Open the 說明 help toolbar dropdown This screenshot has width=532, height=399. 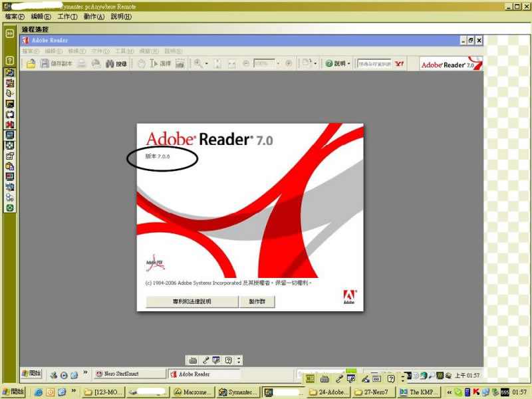coord(338,63)
